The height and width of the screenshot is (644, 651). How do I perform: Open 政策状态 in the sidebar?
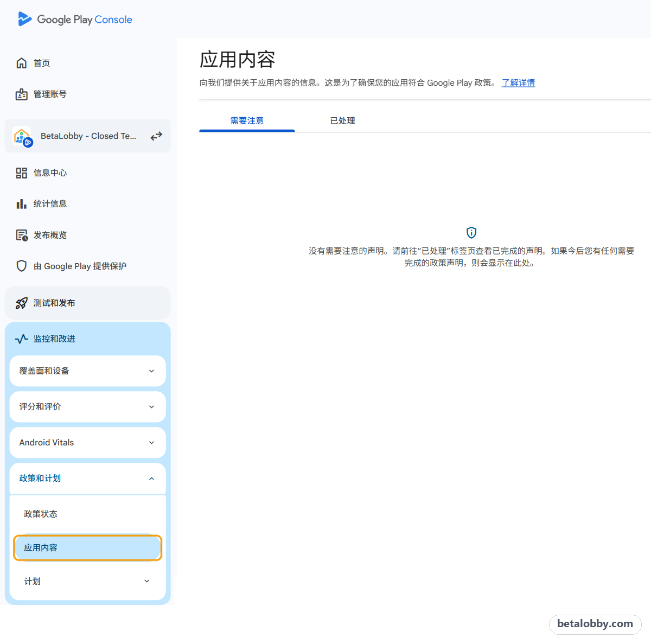point(88,514)
